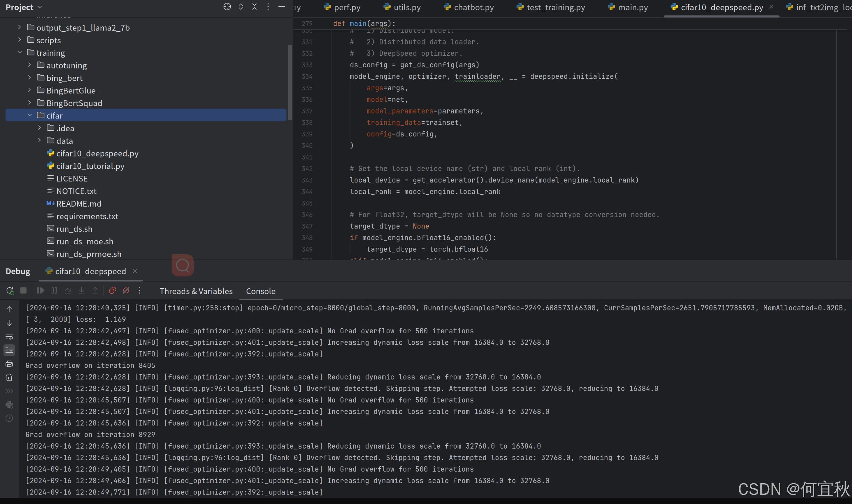
Task: Open cifar10_tutorial.py from the project tree
Action: point(90,166)
